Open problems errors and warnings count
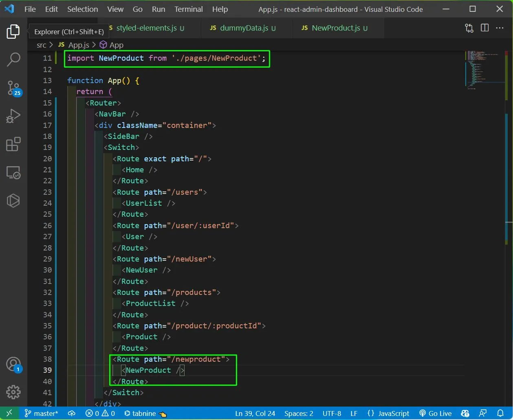The width and height of the screenshot is (513, 420). pos(100,413)
